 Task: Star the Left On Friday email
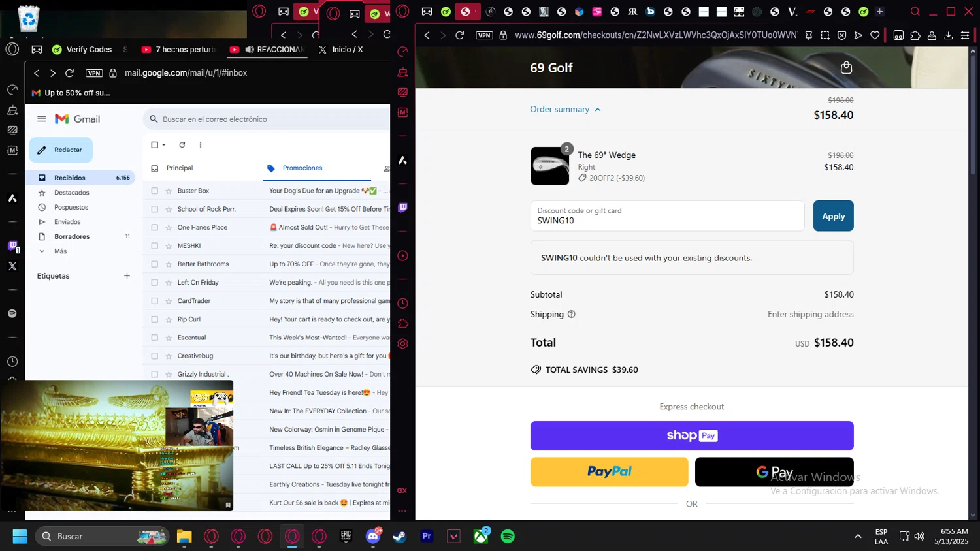(169, 283)
